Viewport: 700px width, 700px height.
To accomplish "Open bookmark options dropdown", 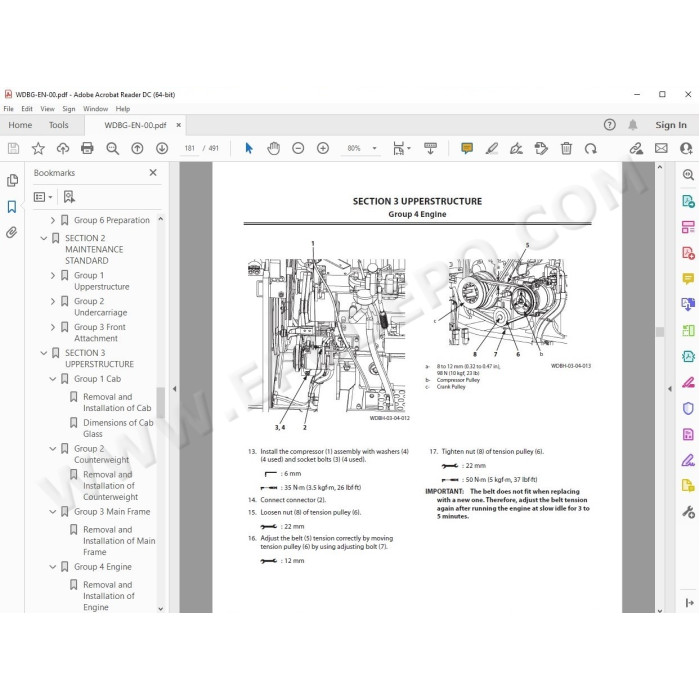I will click(x=43, y=197).
